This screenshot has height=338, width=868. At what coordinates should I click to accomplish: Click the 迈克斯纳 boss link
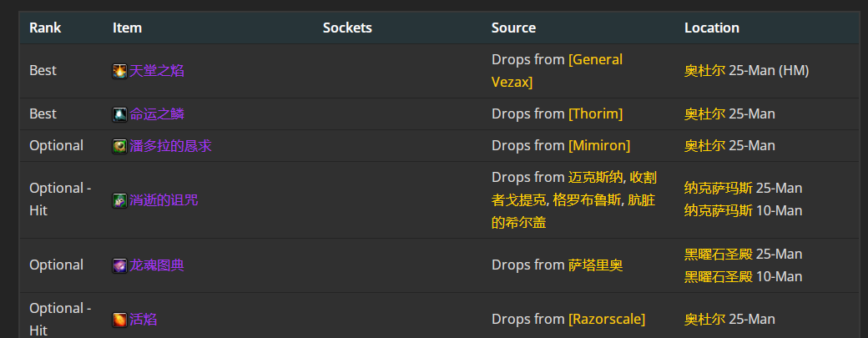(x=596, y=178)
